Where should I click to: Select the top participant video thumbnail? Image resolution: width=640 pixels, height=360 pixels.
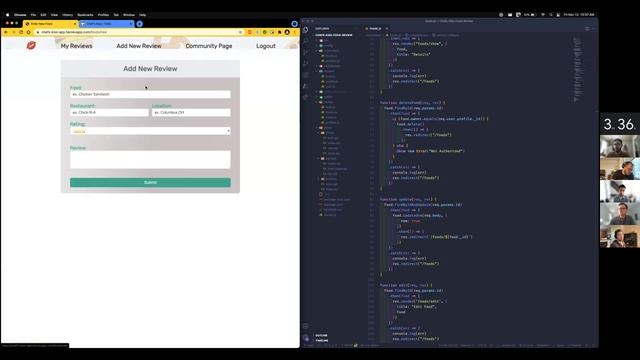click(x=620, y=146)
